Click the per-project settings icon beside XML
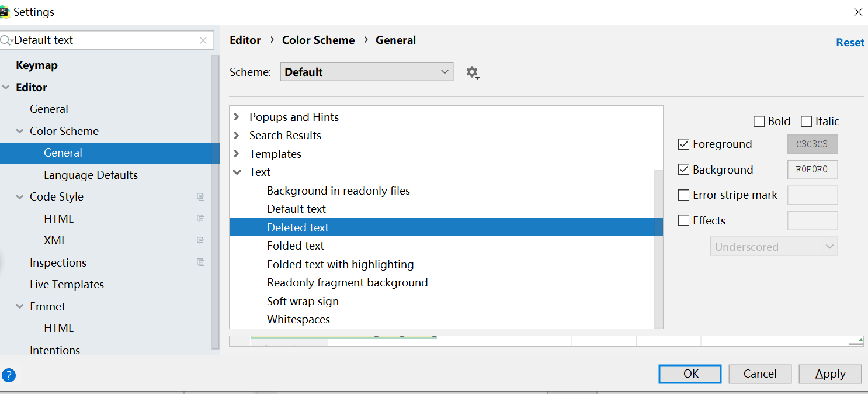This screenshot has height=394, width=868. point(201,240)
